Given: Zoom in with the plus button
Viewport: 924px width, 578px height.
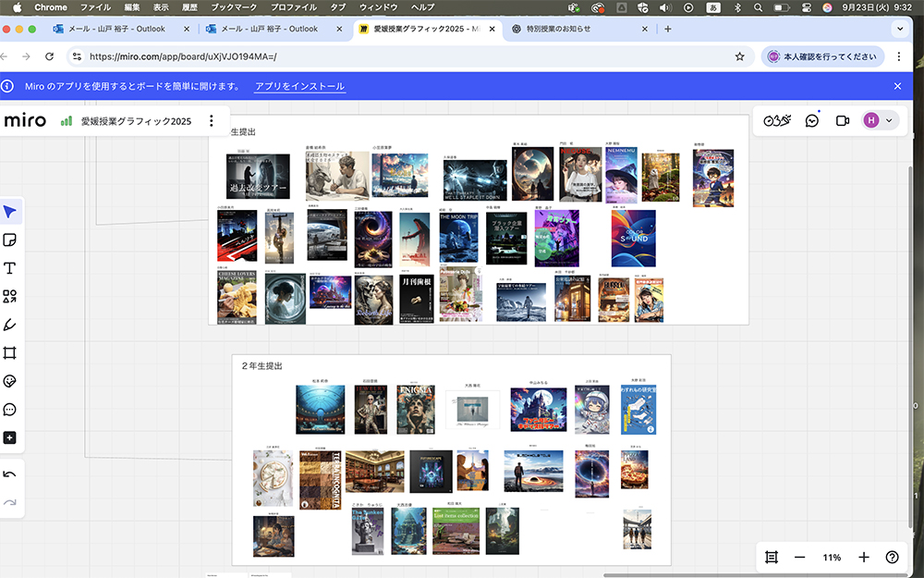Looking at the screenshot, I should (864, 558).
